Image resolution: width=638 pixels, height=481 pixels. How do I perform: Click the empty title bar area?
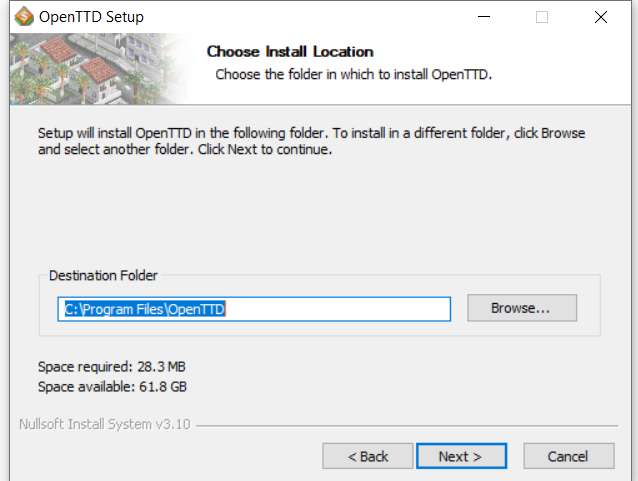point(300,17)
